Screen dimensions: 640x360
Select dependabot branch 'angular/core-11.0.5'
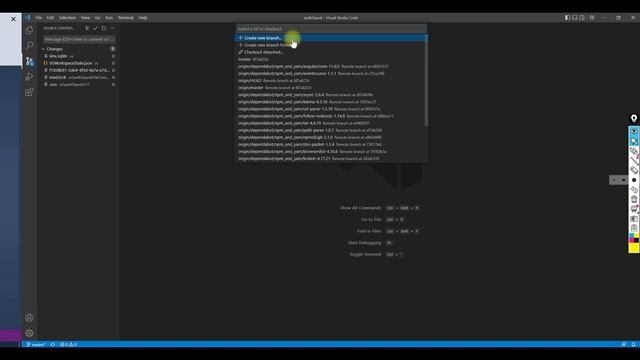(x=331, y=66)
